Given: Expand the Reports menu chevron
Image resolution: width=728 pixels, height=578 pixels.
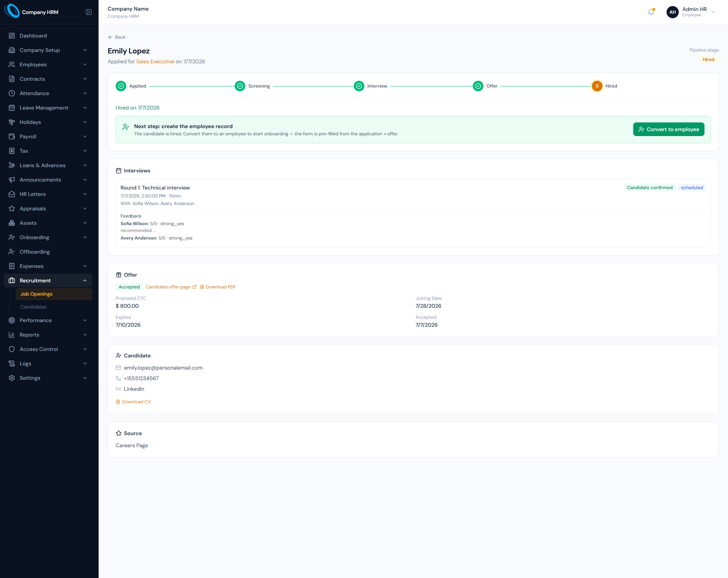Looking at the screenshot, I should [85, 335].
